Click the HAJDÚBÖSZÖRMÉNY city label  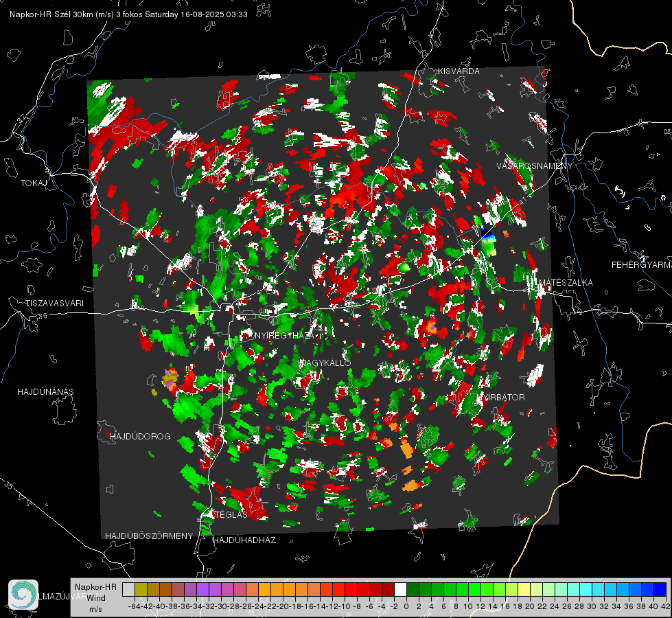click(x=149, y=536)
